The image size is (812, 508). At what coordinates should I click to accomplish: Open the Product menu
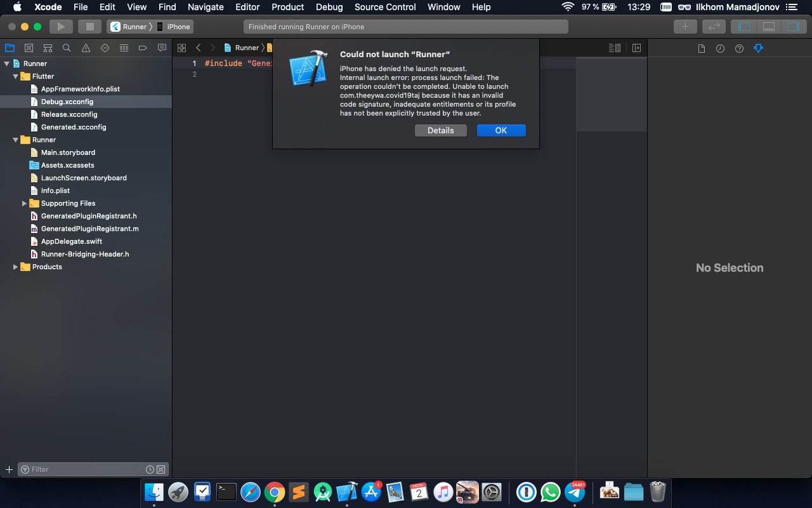pos(288,7)
